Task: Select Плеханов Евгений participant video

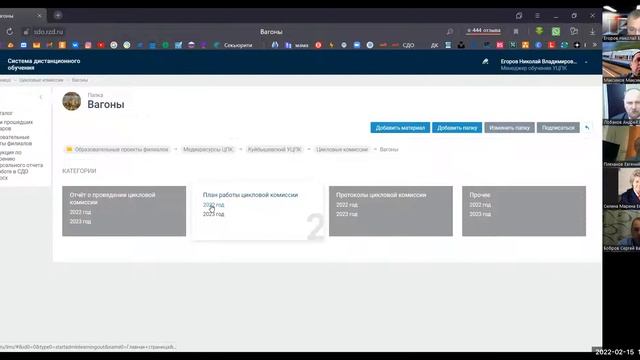Action: (621, 147)
